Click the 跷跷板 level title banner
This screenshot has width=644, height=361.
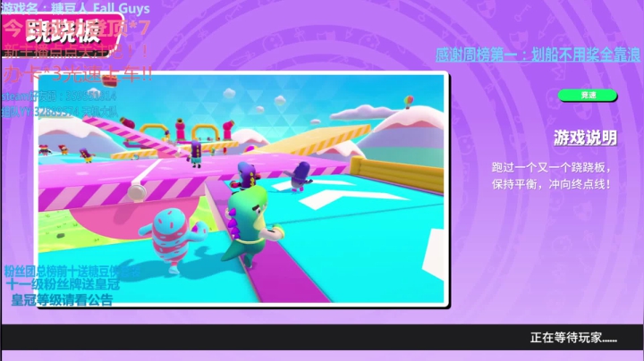(x=63, y=34)
